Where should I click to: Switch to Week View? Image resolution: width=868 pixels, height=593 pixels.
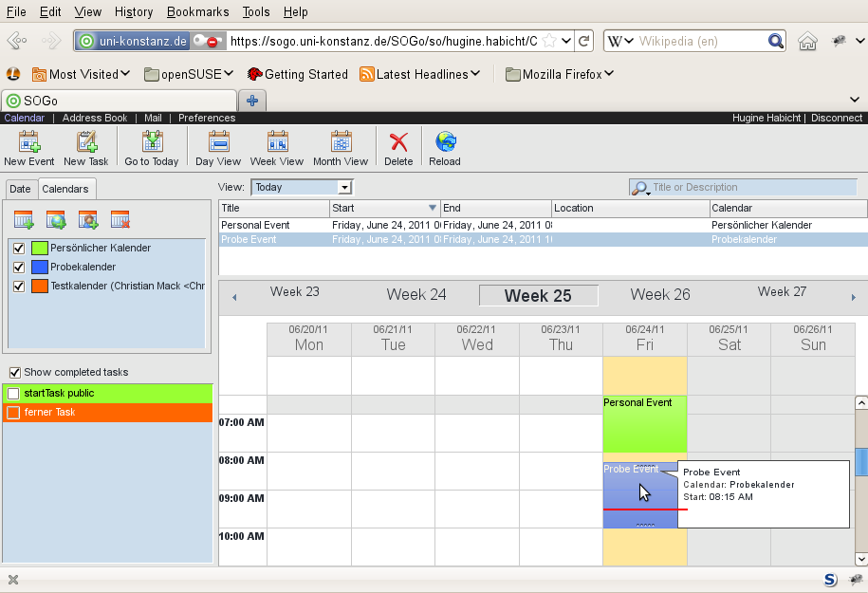tap(277, 148)
